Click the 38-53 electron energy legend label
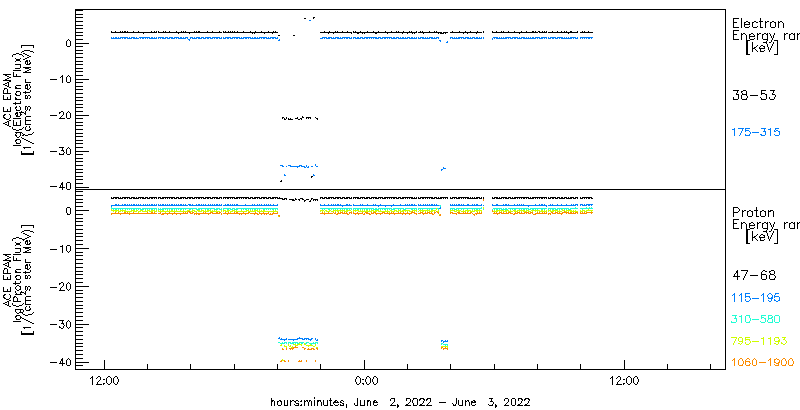The image size is (800, 410). tap(754, 95)
